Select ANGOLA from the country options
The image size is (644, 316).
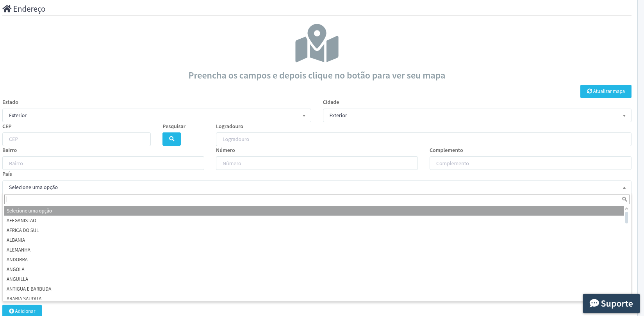tap(16, 270)
